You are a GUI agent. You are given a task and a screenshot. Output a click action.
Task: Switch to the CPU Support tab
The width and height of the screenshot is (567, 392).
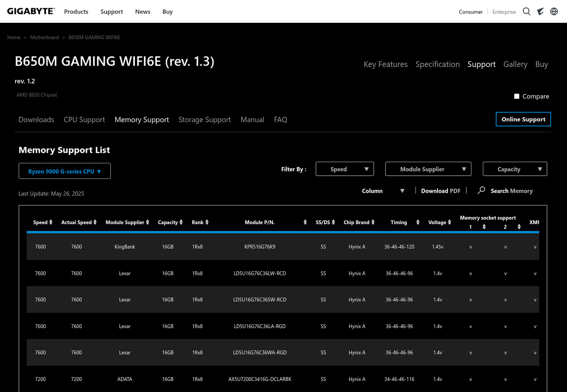click(x=84, y=120)
